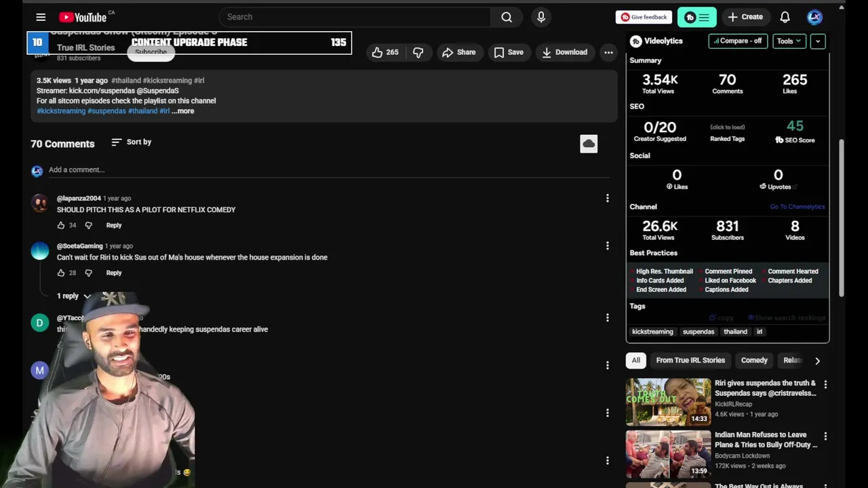Open options for suspendas career comment
Screen dimensions: 868x488
(608, 317)
